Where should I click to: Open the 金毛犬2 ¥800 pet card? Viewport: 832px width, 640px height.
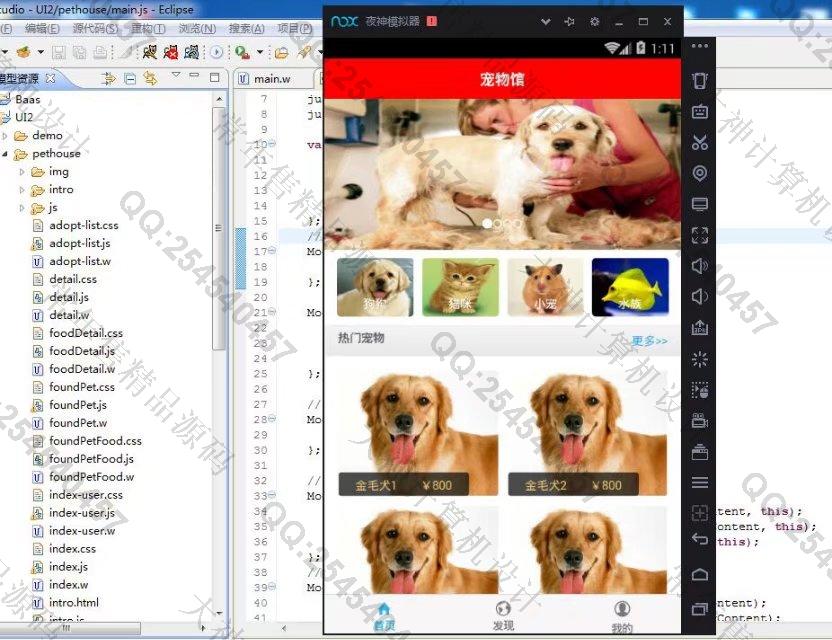click(587, 434)
